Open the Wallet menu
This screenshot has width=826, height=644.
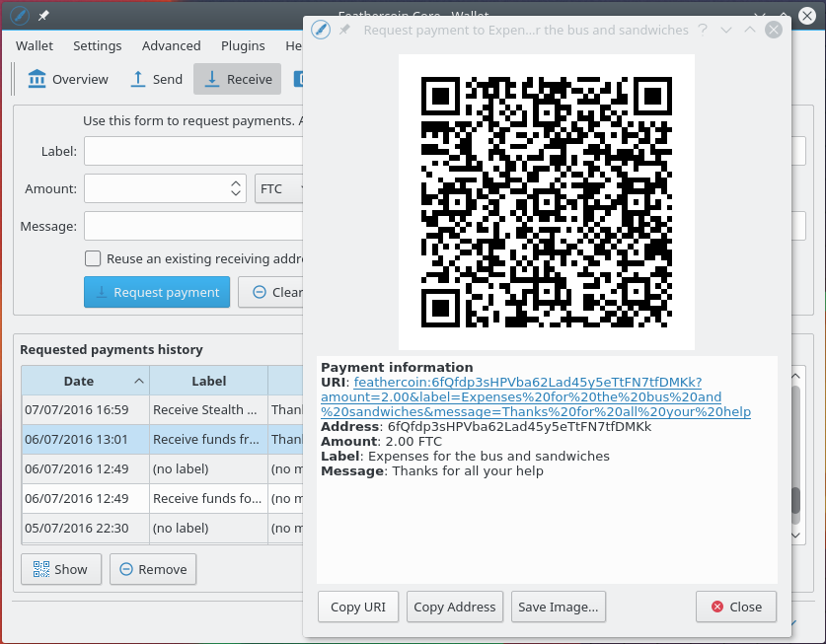(x=35, y=45)
